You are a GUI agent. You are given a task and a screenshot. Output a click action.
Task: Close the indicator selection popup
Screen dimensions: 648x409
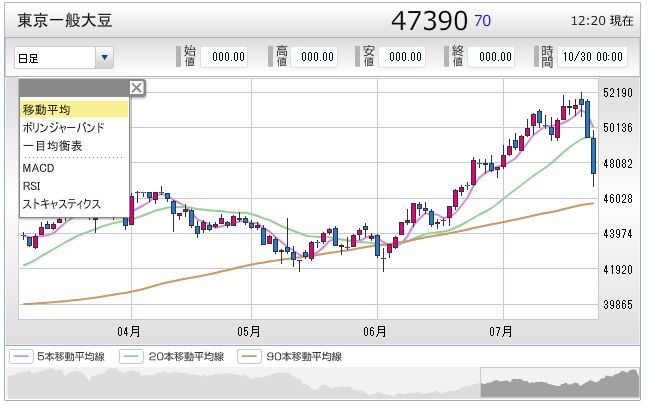[137, 88]
